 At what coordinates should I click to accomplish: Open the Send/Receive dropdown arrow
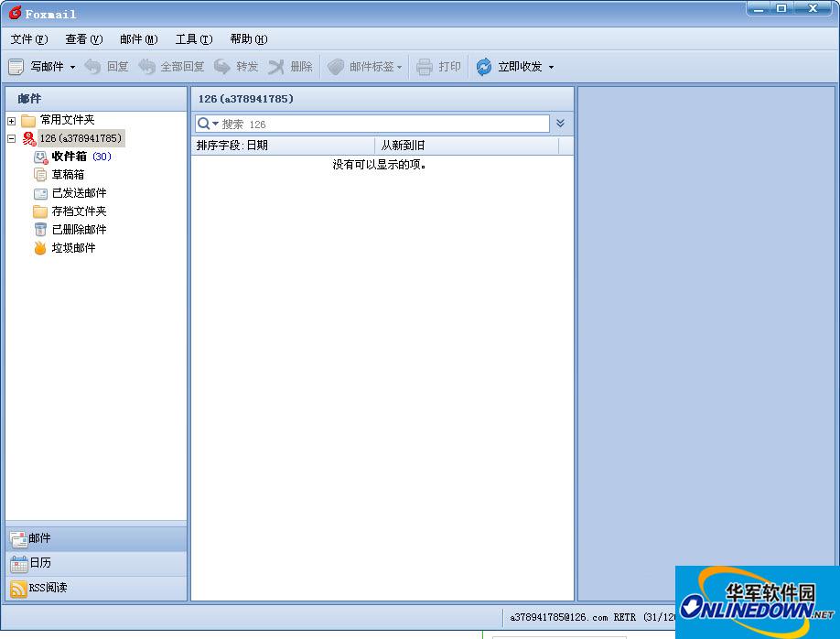pyautogui.click(x=551, y=67)
